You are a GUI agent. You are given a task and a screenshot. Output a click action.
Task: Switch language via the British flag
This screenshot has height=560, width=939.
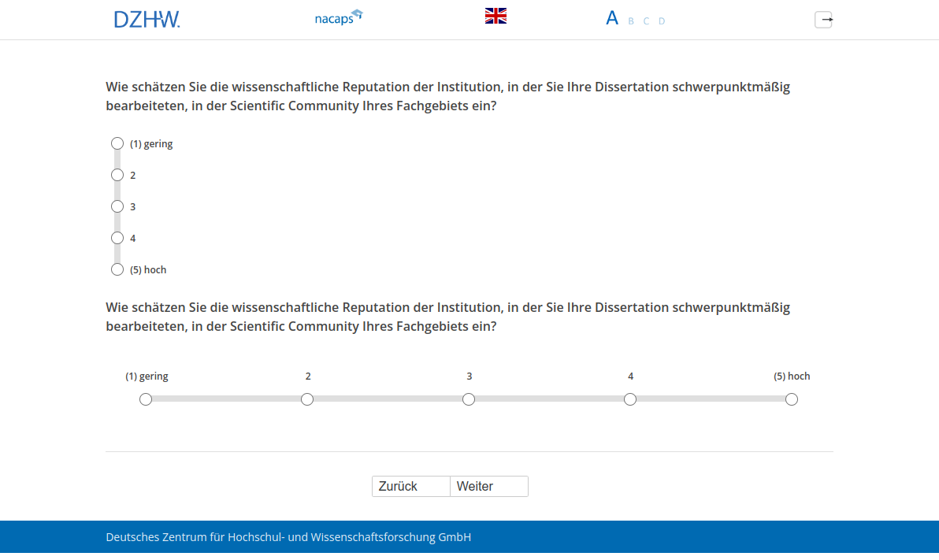tap(495, 16)
